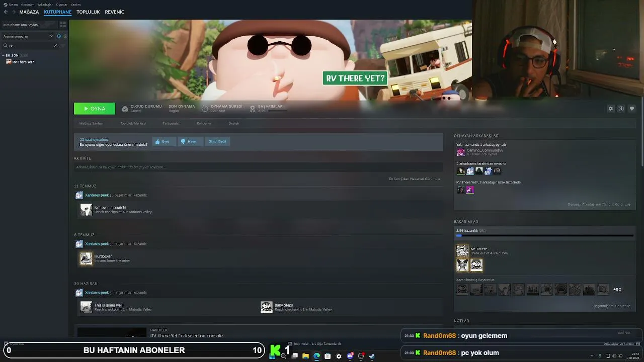Switch to the MAĞAZA tab
The width and height of the screenshot is (644, 362).
point(29,12)
